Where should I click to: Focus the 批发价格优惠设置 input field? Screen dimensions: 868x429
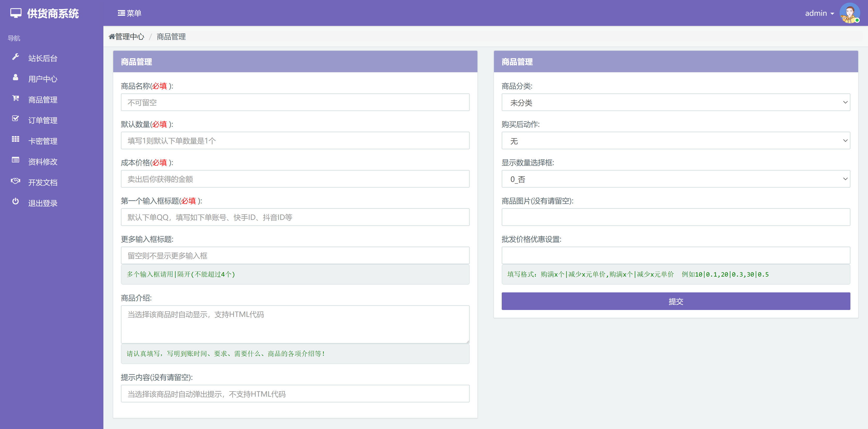676,256
